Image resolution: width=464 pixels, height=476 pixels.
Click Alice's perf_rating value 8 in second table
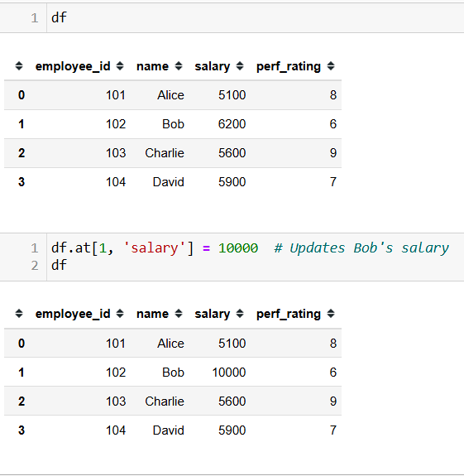333,344
